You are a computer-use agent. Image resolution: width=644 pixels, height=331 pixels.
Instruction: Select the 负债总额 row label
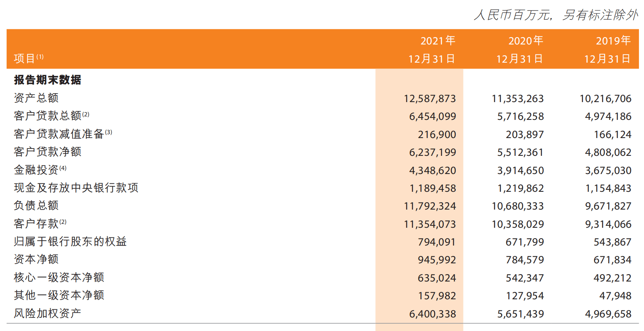tap(36, 205)
